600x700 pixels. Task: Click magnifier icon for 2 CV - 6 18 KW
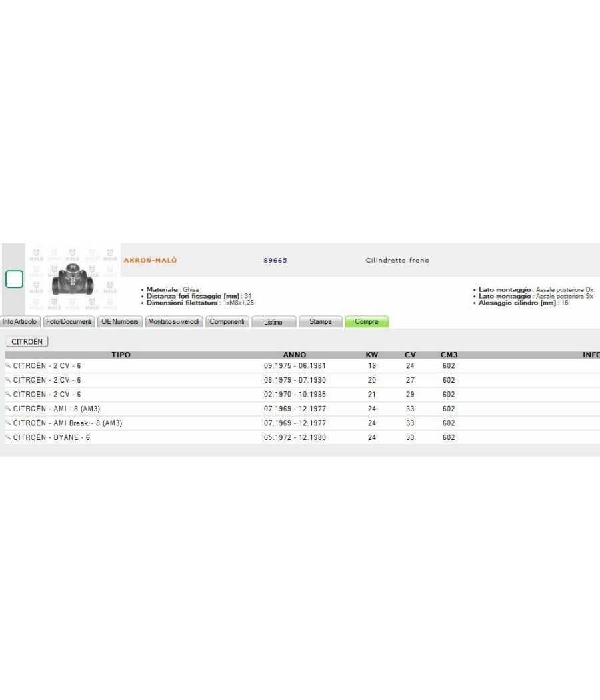pos(8,365)
